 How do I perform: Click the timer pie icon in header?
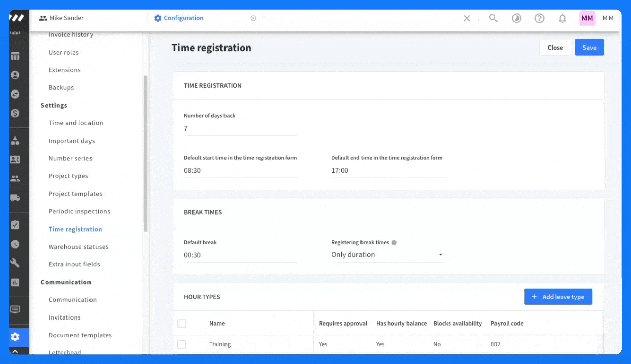(x=516, y=18)
